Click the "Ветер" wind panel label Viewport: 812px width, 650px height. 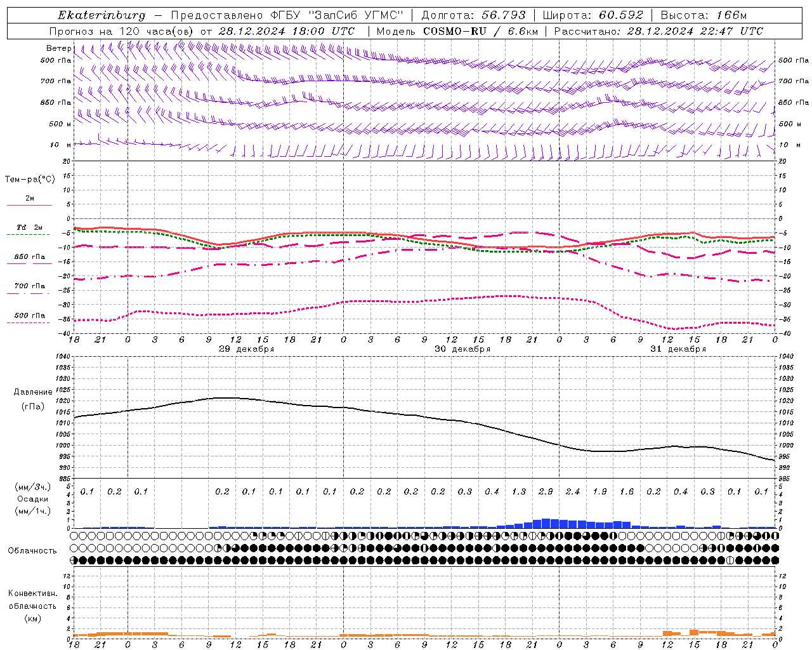tap(59, 48)
